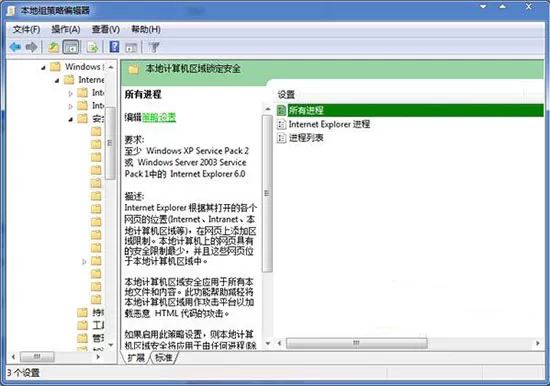This screenshot has height=386, width=550.
Task: Collapse the Windows tree node
Action: point(43,67)
